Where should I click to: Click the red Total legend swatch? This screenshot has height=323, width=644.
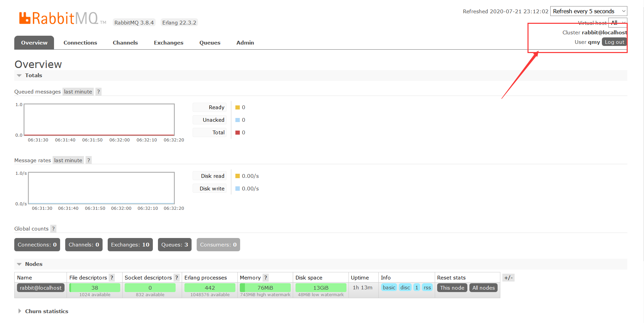coord(238,133)
